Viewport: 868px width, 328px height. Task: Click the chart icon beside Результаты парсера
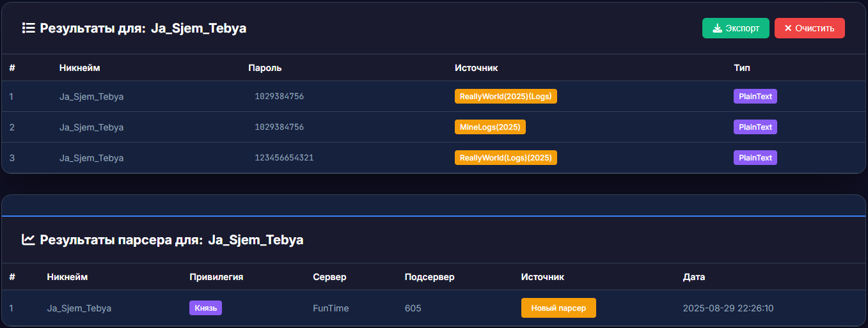tap(28, 240)
